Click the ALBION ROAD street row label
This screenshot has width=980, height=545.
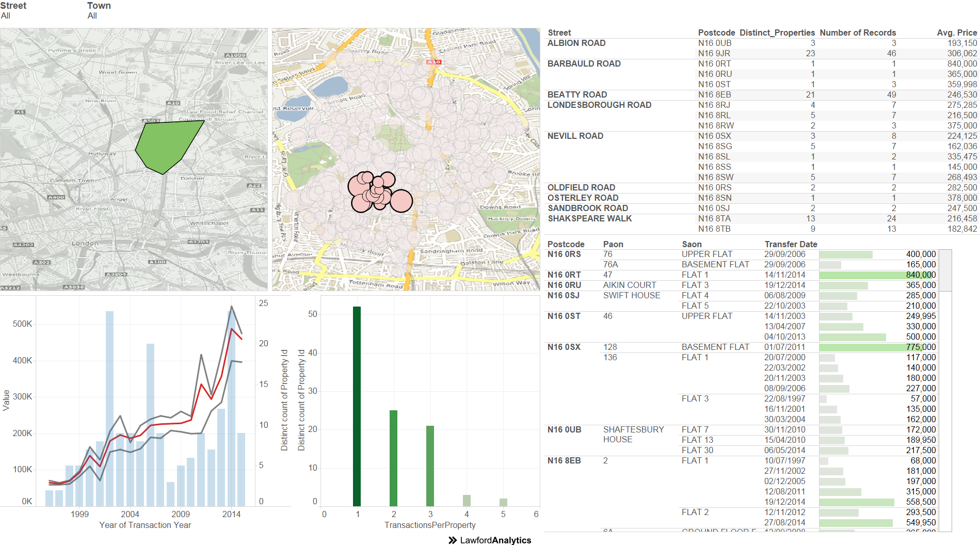576,43
